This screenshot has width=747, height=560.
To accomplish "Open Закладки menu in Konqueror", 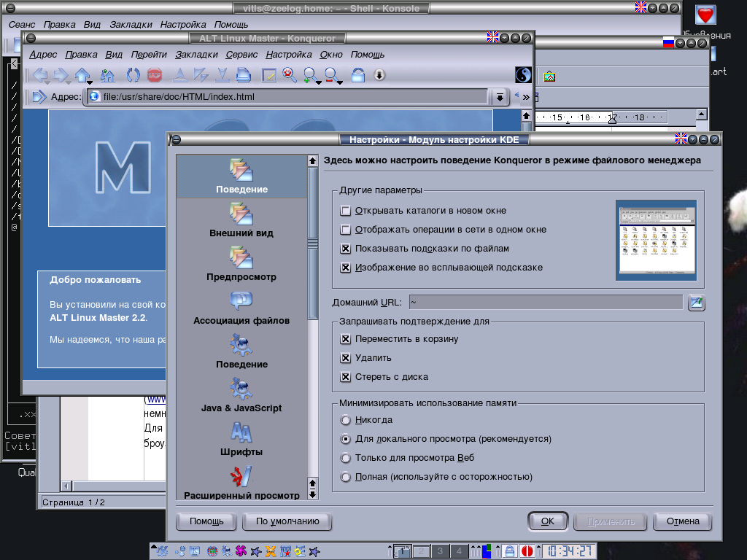I will click(196, 54).
